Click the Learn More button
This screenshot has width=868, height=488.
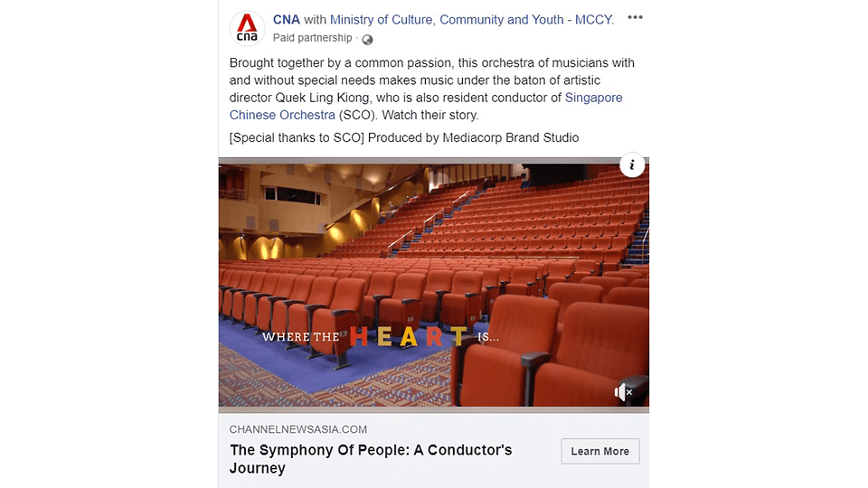click(600, 451)
